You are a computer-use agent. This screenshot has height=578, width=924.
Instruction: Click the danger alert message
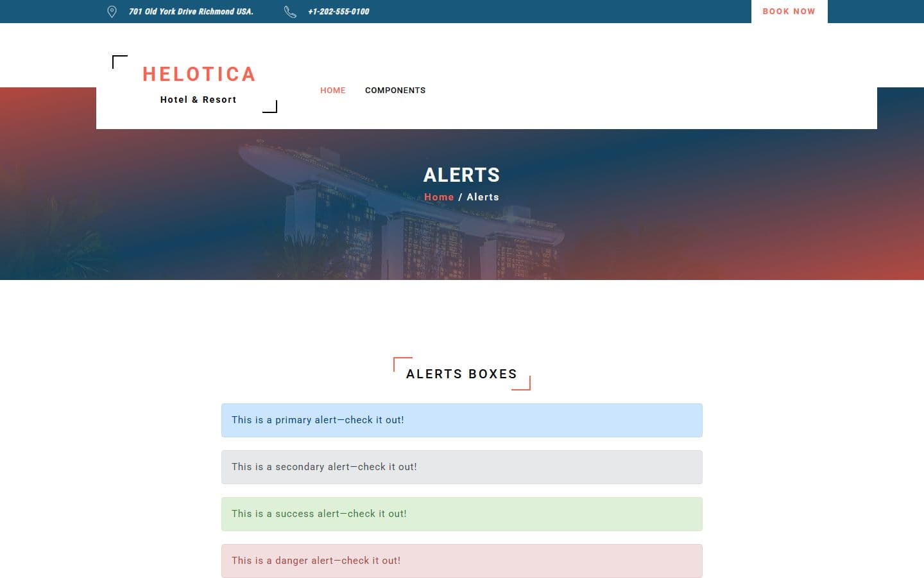[462, 561]
